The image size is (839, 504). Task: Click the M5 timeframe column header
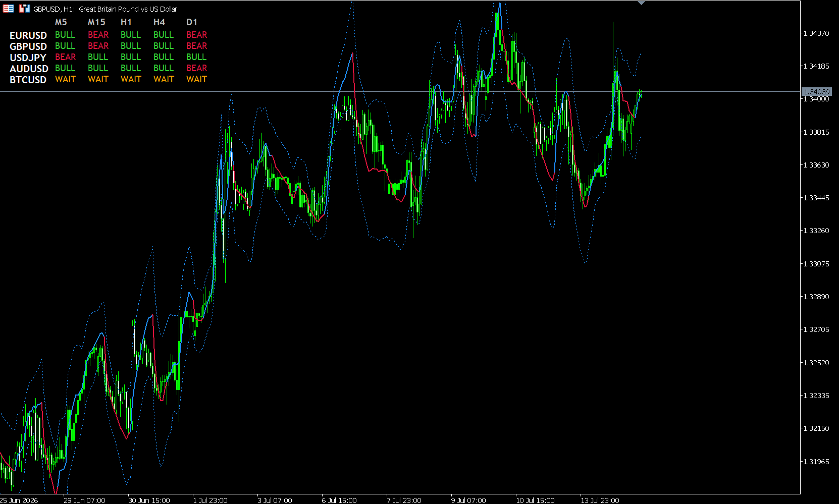61,22
